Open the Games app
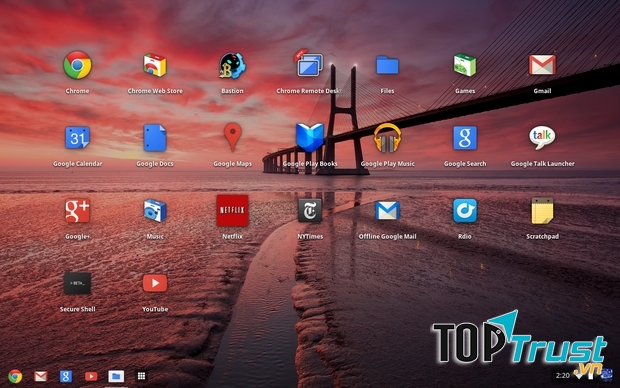This screenshot has width=620, height=388. 465,65
